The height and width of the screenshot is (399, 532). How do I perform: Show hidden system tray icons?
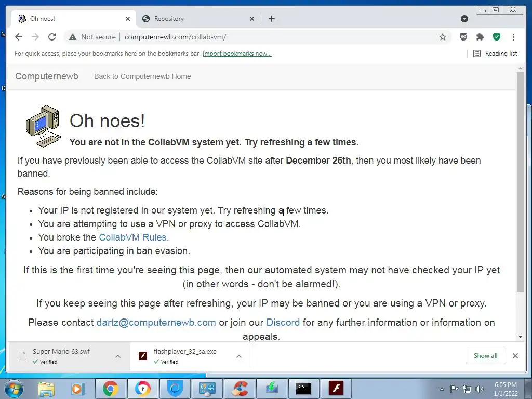click(x=442, y=389)
